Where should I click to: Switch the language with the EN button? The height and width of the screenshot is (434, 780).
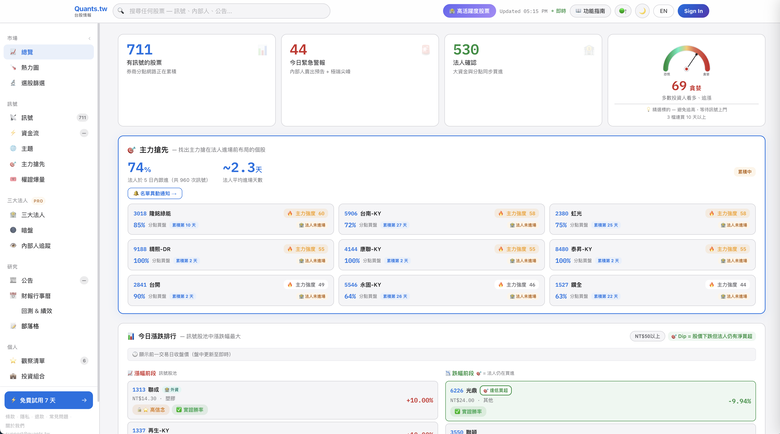[x=663, y=11]
